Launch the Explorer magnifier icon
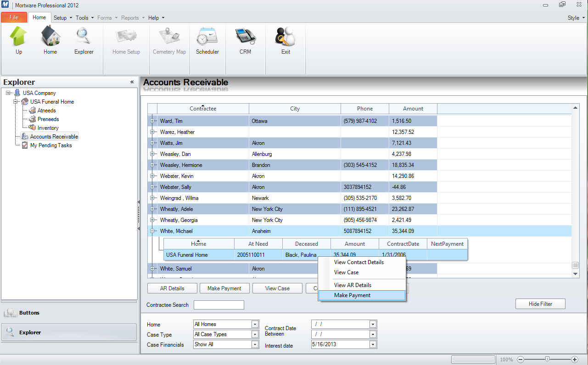The width and height of the screenshot is (588, 365). click(84, 37)
